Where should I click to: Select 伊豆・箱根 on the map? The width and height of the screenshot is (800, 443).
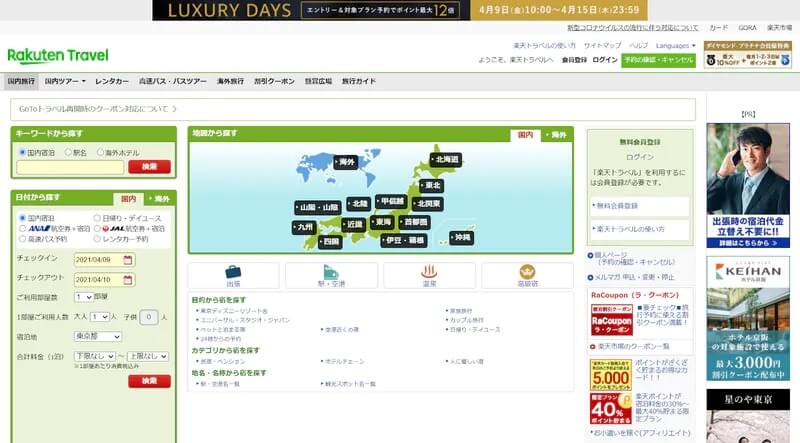(404, 240)
